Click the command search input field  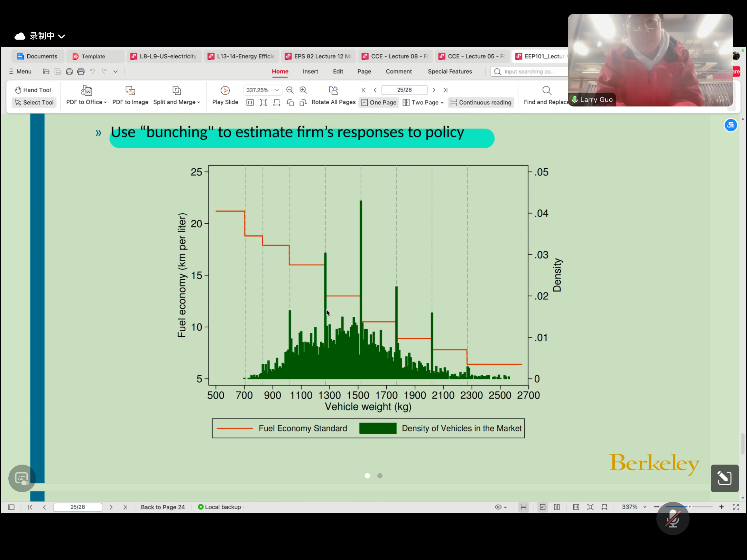(x=529, y=72)
